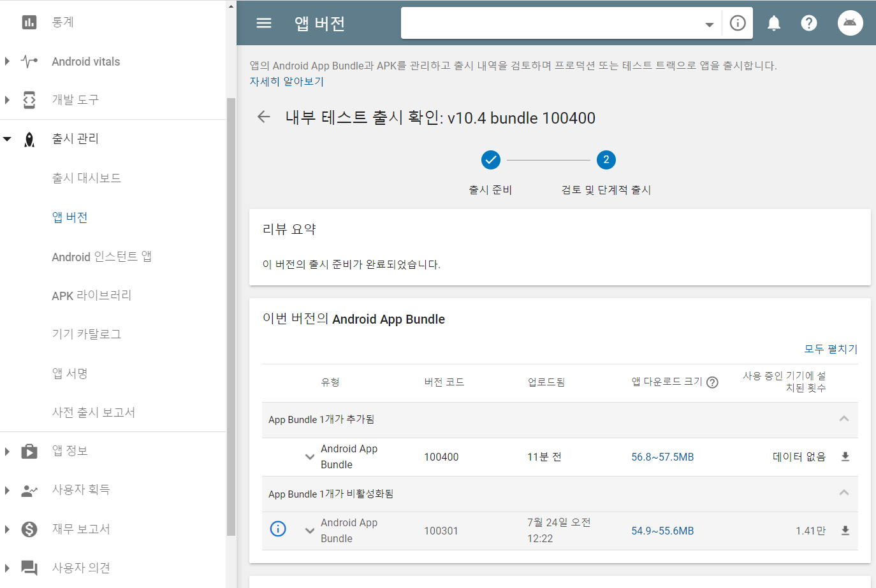This screenshot has width=876, height=588.
Task: Click the sidebar scroll-up arrow
Action: (x=231, y=6)
